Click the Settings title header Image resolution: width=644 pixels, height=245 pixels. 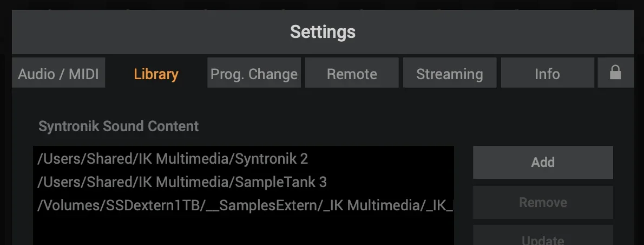pos(323,31)
